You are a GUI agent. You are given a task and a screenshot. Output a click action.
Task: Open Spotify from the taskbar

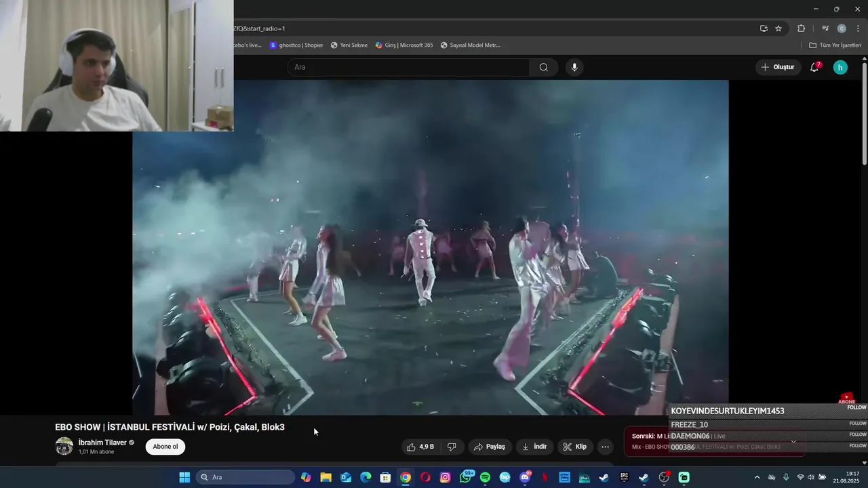pyautogui.click(x=485, y=477)
